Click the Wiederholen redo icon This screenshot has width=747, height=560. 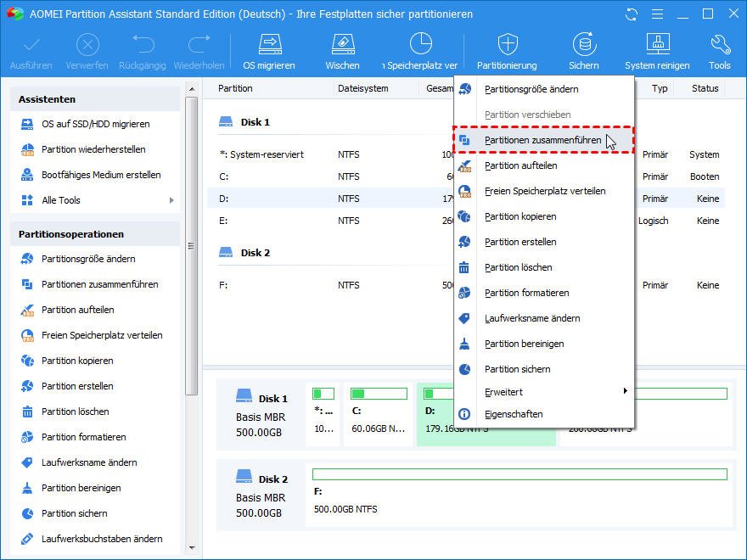click(199, 45)
